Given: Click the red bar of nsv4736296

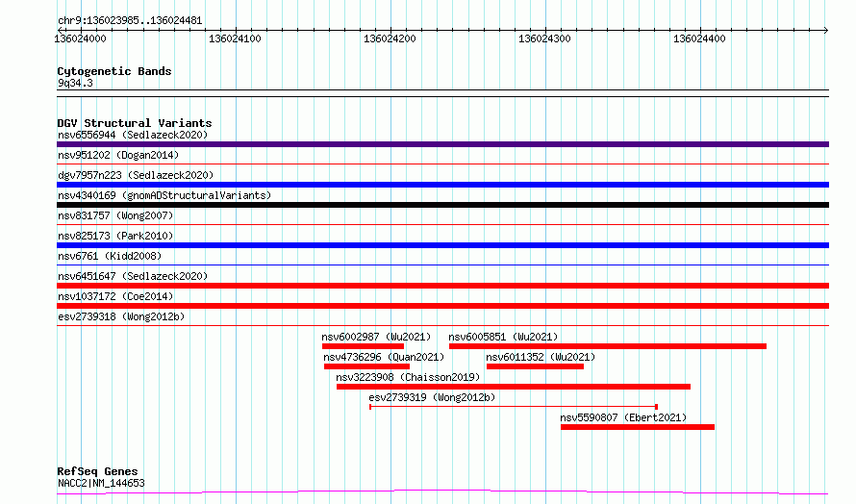Looking at the screenshot, I should (366, 366).
